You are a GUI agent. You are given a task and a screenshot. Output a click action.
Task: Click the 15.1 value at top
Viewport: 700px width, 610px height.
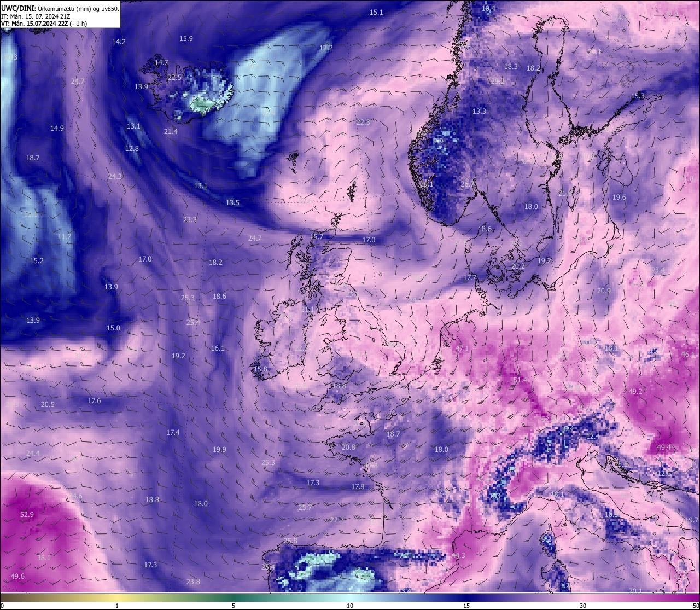[376, 12]
